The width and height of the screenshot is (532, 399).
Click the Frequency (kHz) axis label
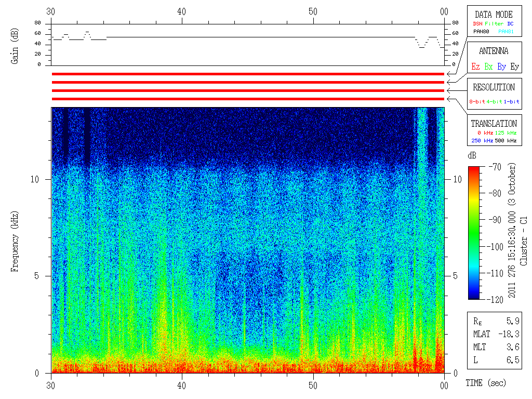pyautogui.click(x=15, y=242)
